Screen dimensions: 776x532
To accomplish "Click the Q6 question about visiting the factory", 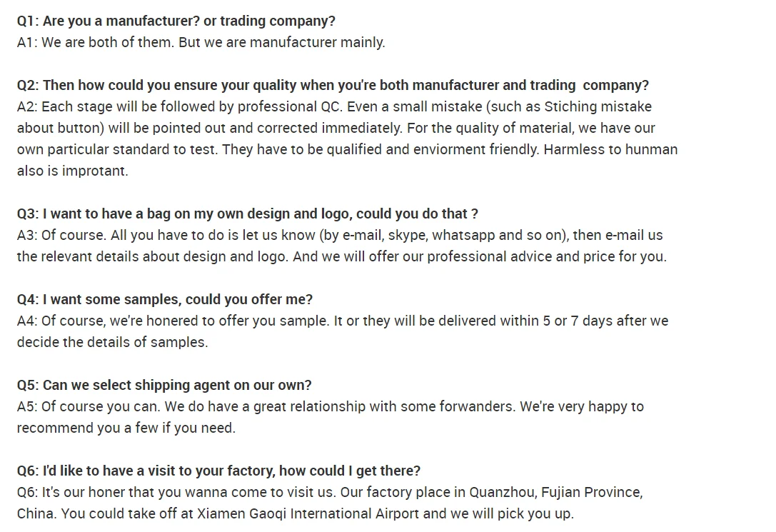I will [218, 471].
